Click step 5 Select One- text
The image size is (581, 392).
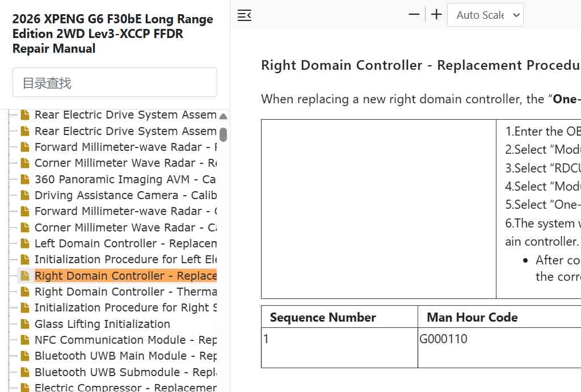tap(543, 205)
